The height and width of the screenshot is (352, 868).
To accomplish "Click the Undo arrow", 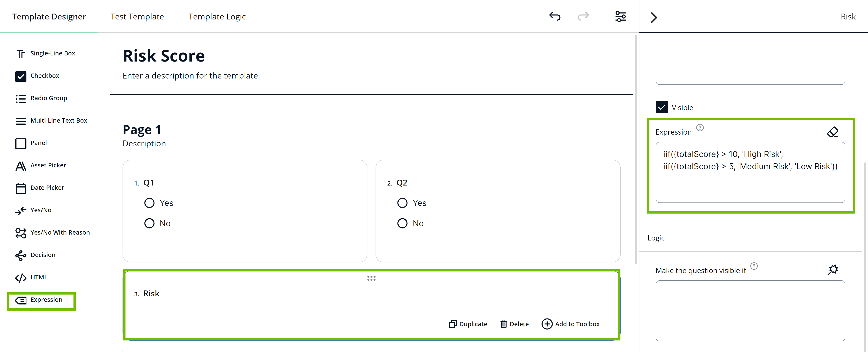I will [554, 16].
